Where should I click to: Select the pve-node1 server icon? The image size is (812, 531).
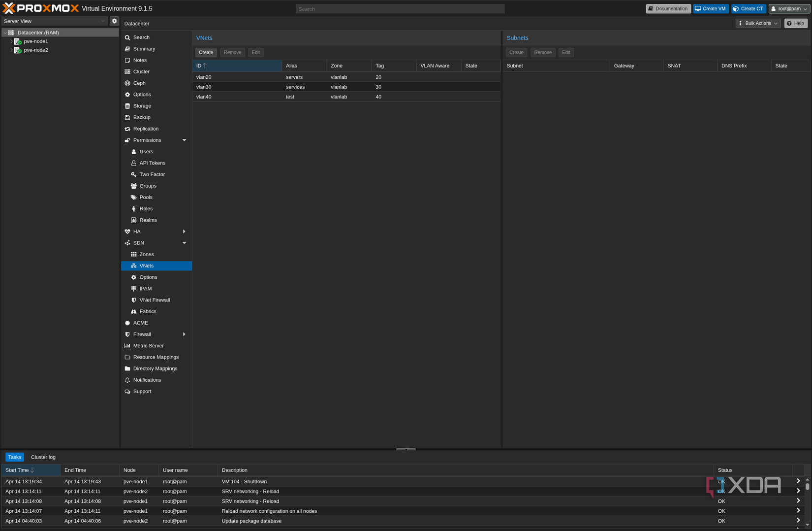point(18,41)
